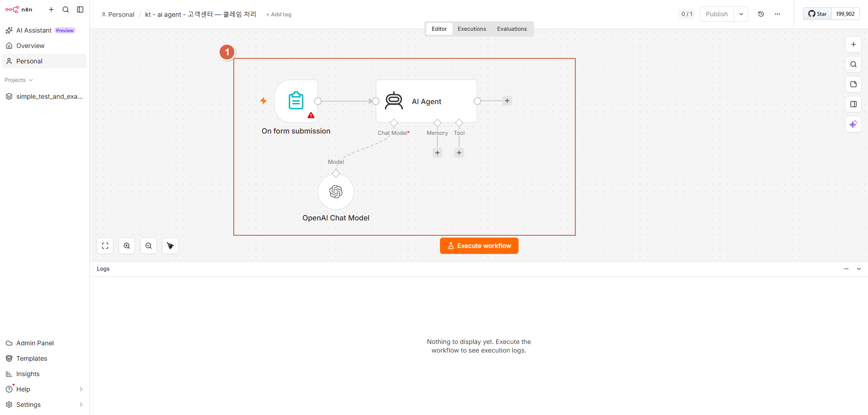Select the AI Agent node
Image resolution: width=868 pixels, height=415 pixels.
[426, 101]
